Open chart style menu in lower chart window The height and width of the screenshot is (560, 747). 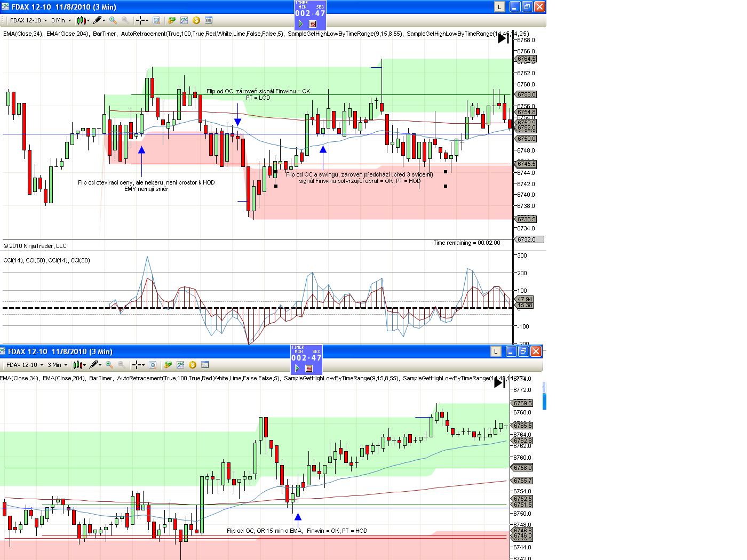(x=78, y=365)
